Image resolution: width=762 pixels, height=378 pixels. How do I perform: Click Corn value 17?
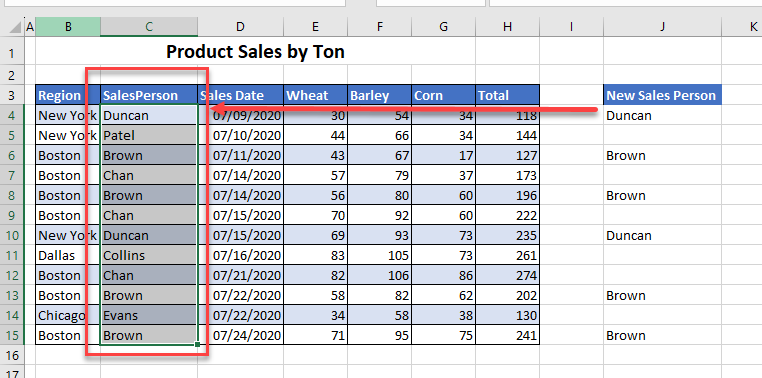click(x=444, y=155)
